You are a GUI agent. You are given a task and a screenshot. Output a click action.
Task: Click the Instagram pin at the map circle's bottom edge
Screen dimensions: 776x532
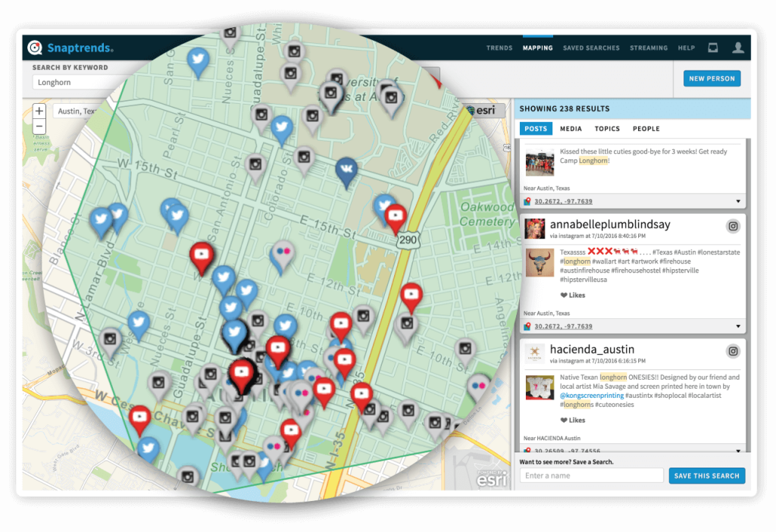coord(188,477)
